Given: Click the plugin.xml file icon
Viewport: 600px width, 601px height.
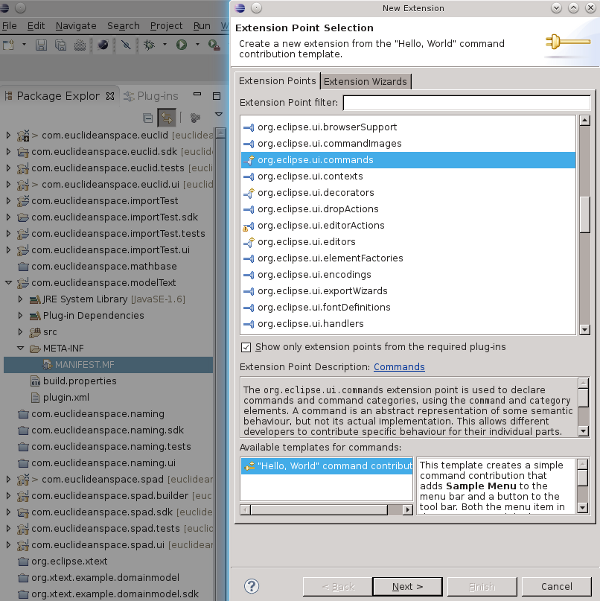Looking at the screenshot, I should point(35,397).
